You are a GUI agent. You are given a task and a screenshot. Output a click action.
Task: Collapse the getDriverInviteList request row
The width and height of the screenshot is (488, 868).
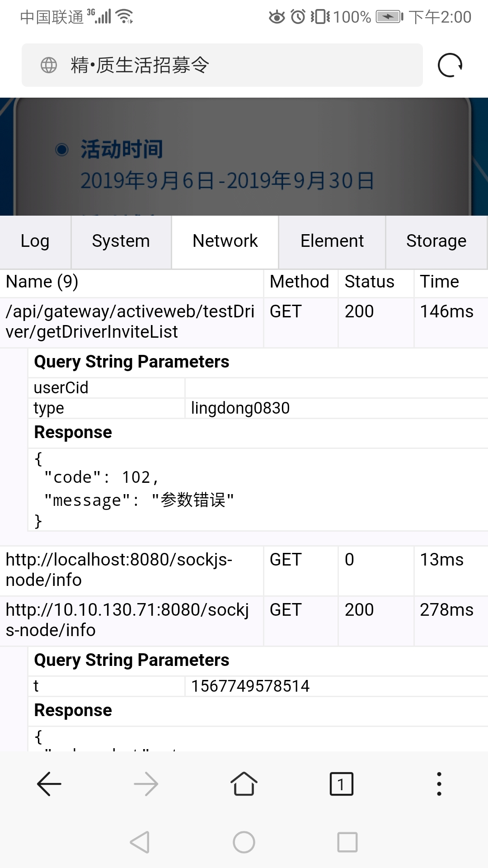[131, 322]
